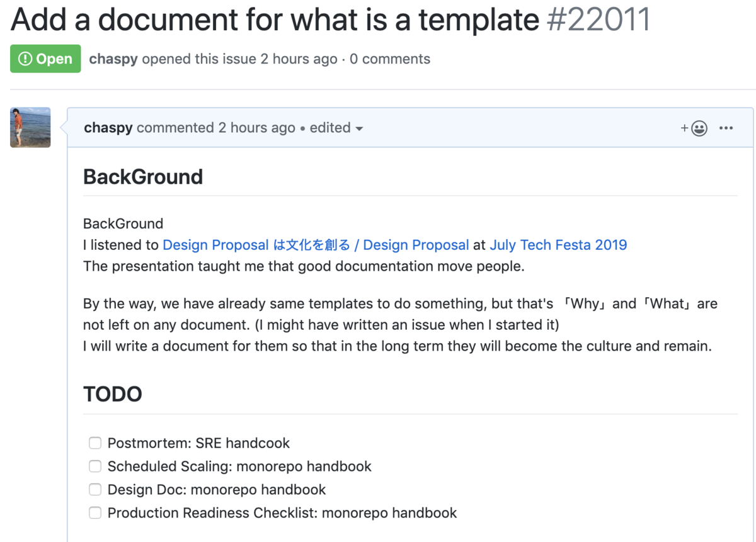Image resolution: width=756 pixels, height=542 pixels.
Task: Click the BackGround section heading
Action: pyautogui.click(x=143, y=177)
